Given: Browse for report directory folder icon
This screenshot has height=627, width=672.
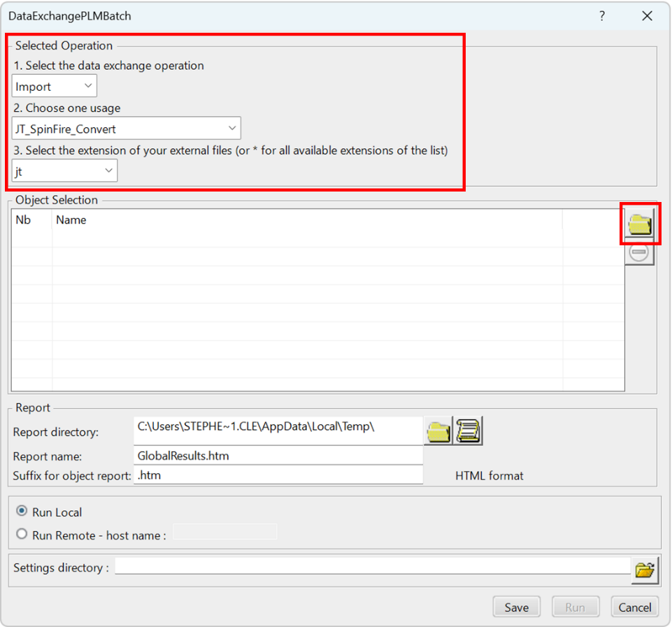Looking at the screenshot, I should [x=438, y=431].
